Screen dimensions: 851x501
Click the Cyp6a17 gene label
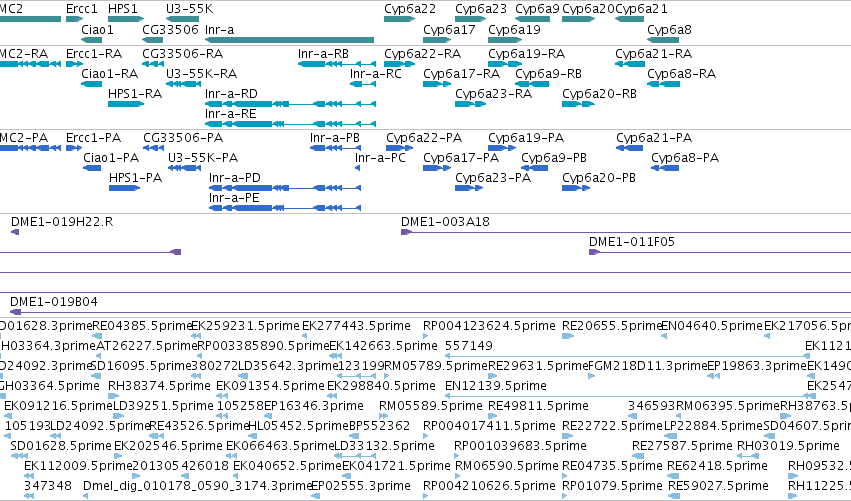(x=449, y=30)
